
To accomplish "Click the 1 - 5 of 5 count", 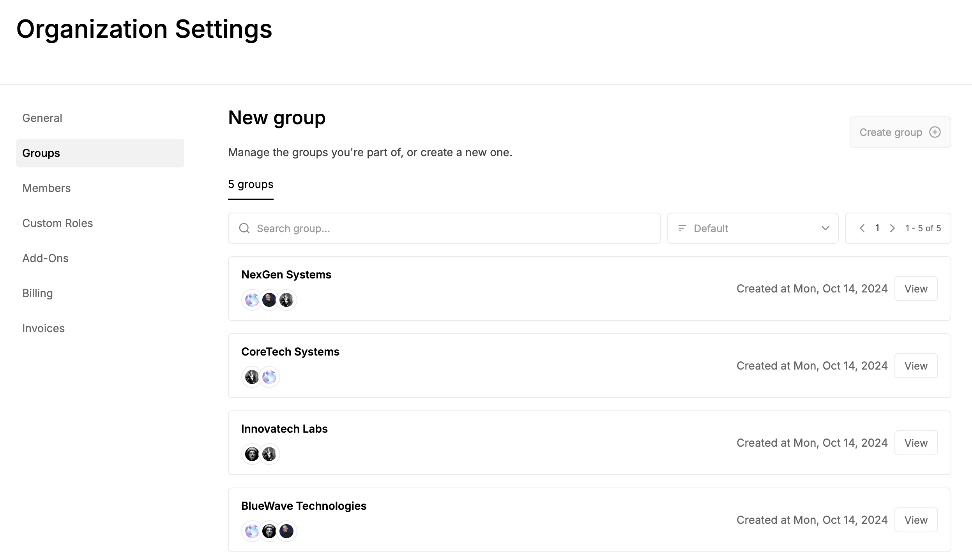I will 923,228.
